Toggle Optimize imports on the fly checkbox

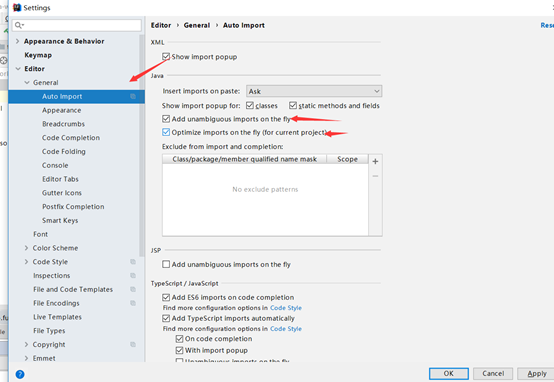point(166,132)
